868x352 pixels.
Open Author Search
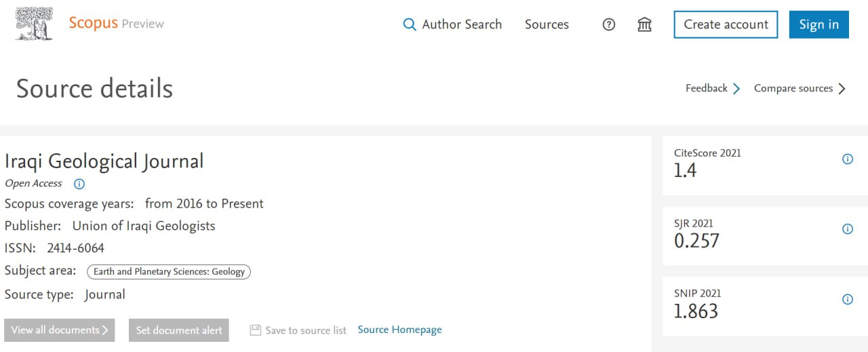(x=462, y=24)
